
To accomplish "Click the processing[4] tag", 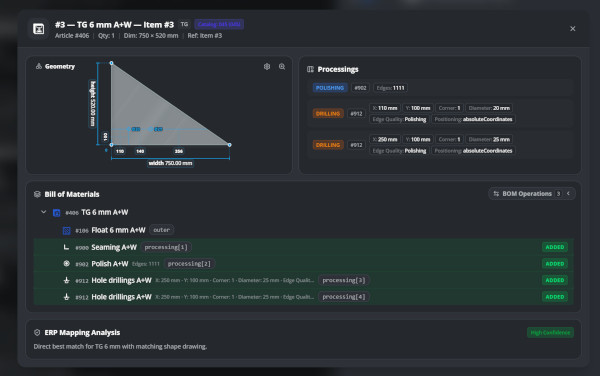I will (344, 297).
